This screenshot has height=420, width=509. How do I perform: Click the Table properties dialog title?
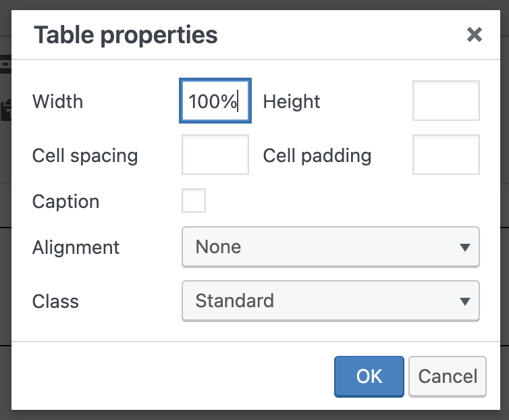(x=126, y=34)
